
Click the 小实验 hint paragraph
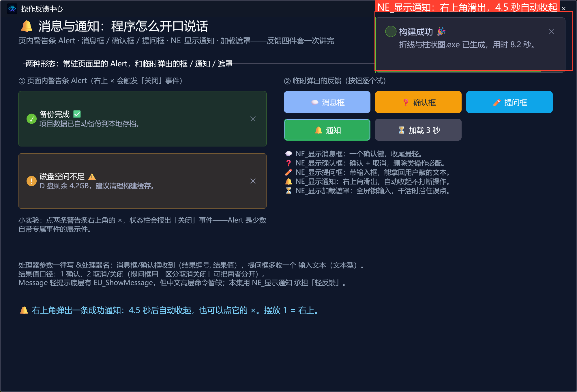click(x=142, y=225)
